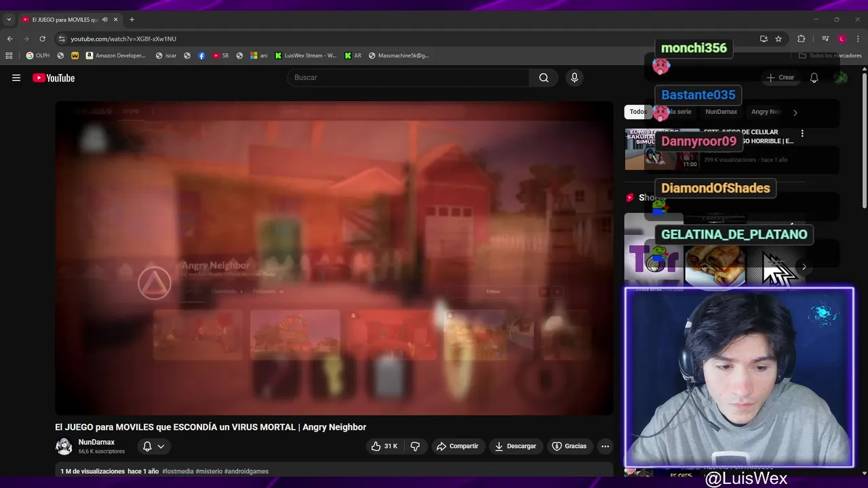Open NunDarnax channel avatar
The image size is (868, 488).
(x=64, y=446)
